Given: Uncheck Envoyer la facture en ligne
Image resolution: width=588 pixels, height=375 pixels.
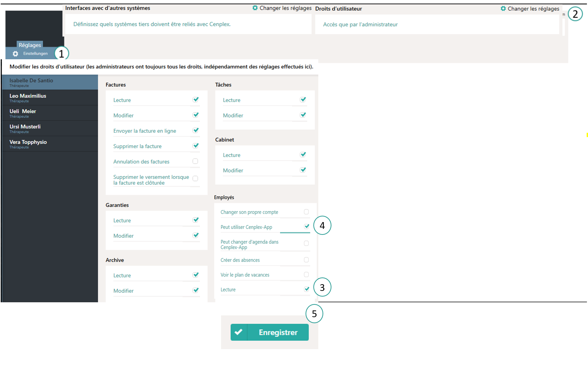Looking at the screenshot, I should click(x=196, y=131).
